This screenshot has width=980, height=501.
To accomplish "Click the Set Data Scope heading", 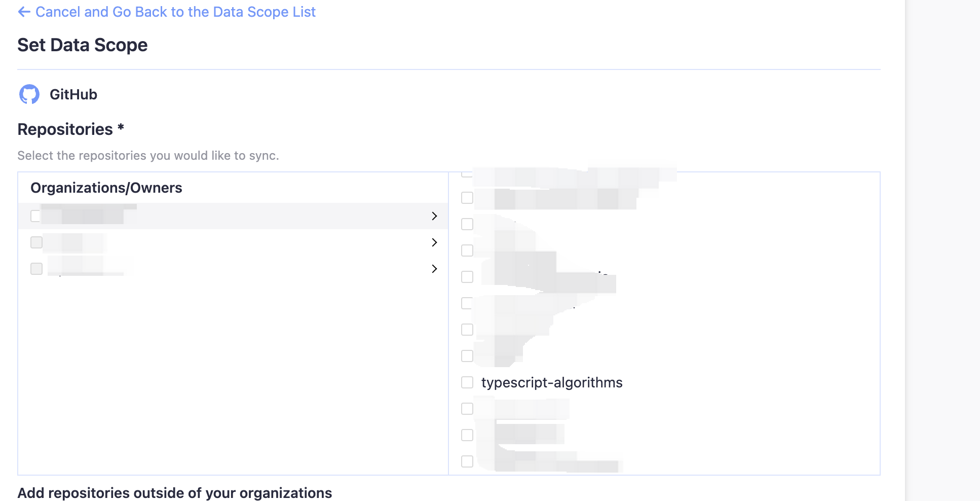I will pyautogui.click(x=83, y=45).
